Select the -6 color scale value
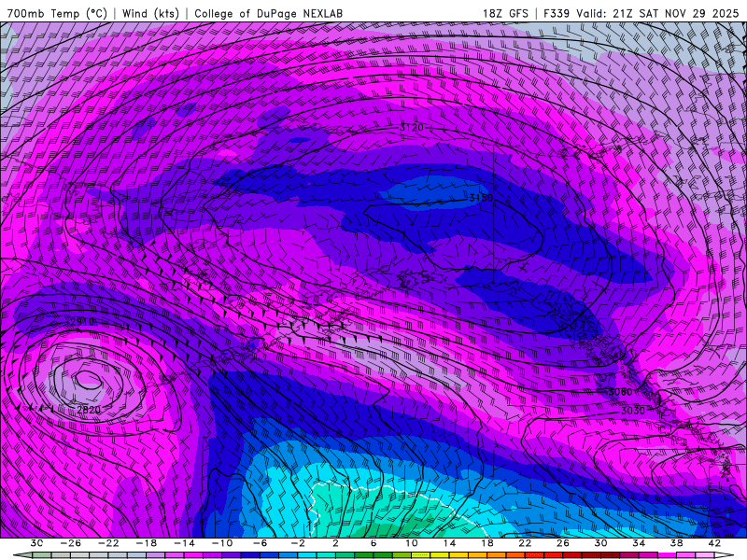The width and height of the screenshot is (747, 560). coord(261,543)
